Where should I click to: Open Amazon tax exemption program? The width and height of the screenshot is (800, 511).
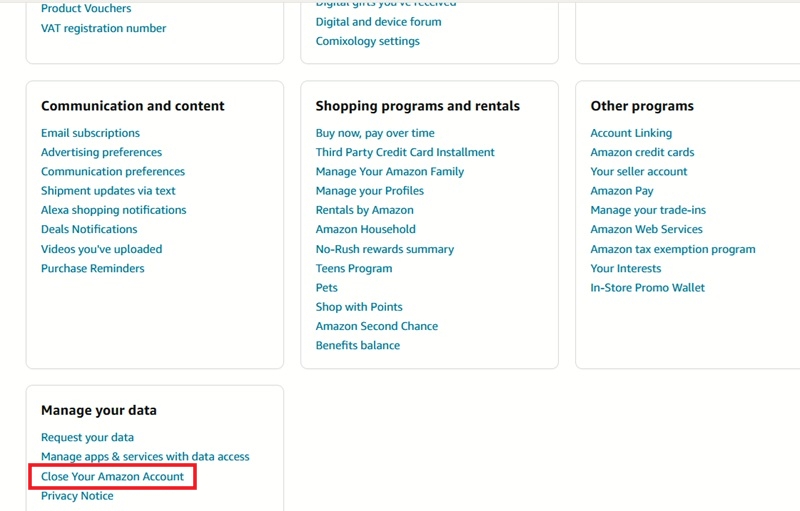click(673, 249)
